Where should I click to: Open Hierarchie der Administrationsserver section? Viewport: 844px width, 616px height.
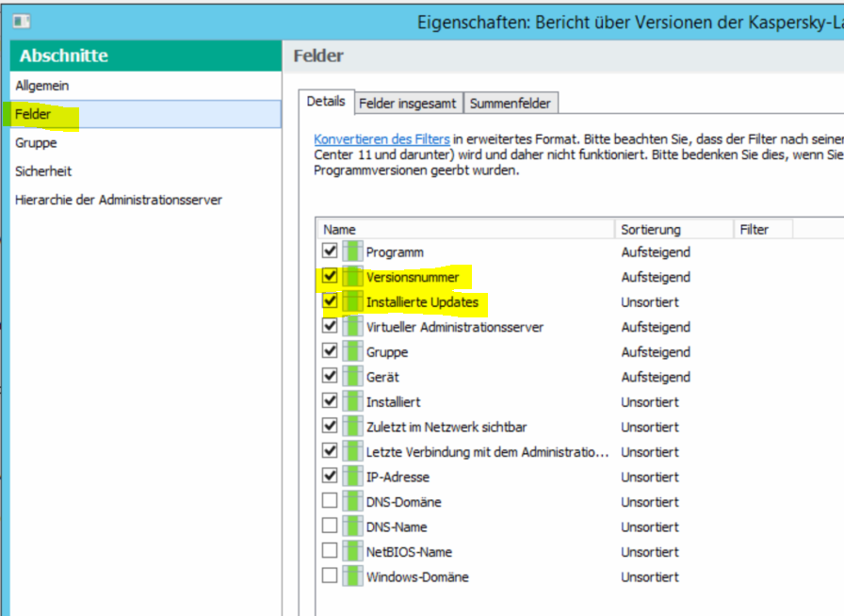click(146, 200)
